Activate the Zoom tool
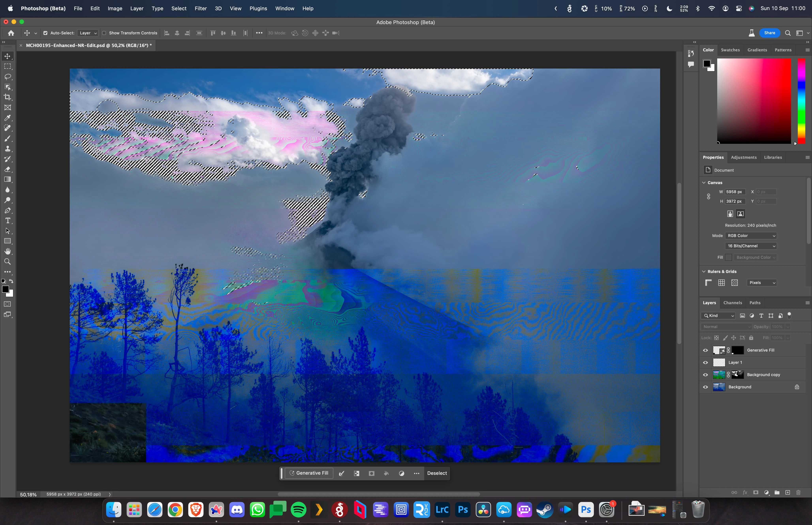The image size is (812, 525). [x=8, y=262]
